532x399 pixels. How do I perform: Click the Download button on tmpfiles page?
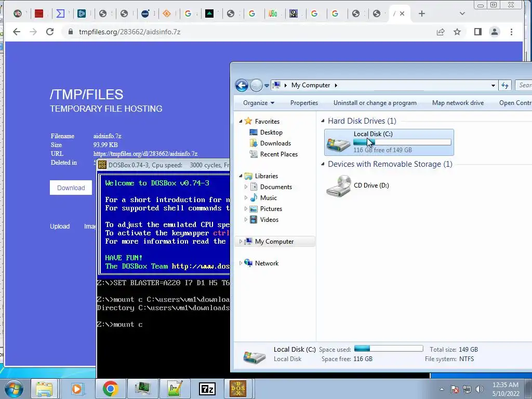71,188
